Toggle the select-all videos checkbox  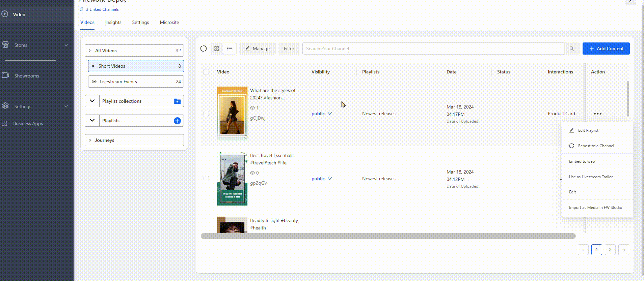(x=206, y=72)
